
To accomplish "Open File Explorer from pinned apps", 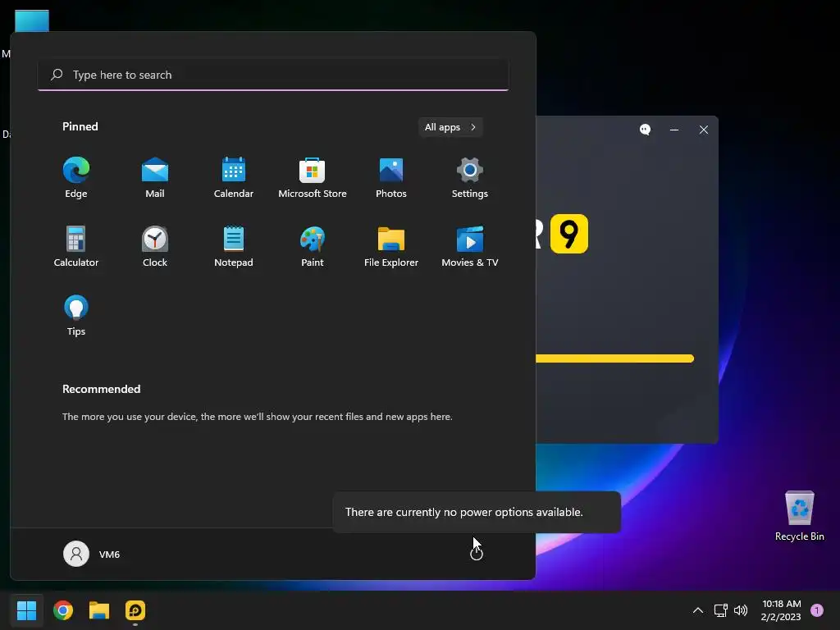I will point(391,247).
